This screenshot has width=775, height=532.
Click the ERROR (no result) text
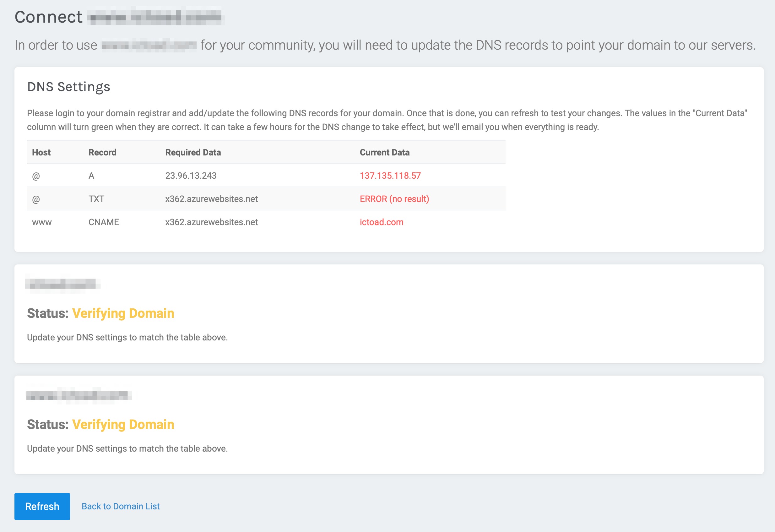click(394, 199)
